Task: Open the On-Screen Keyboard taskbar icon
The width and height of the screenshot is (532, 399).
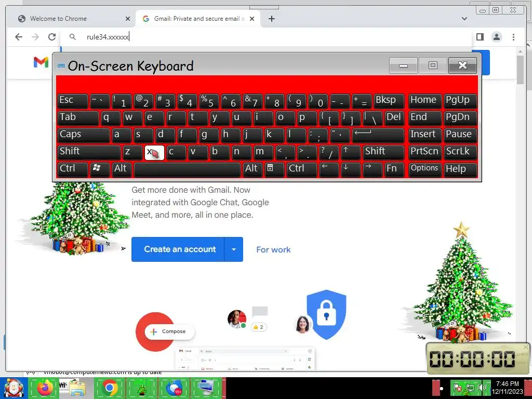Action: tap(206, 388)
